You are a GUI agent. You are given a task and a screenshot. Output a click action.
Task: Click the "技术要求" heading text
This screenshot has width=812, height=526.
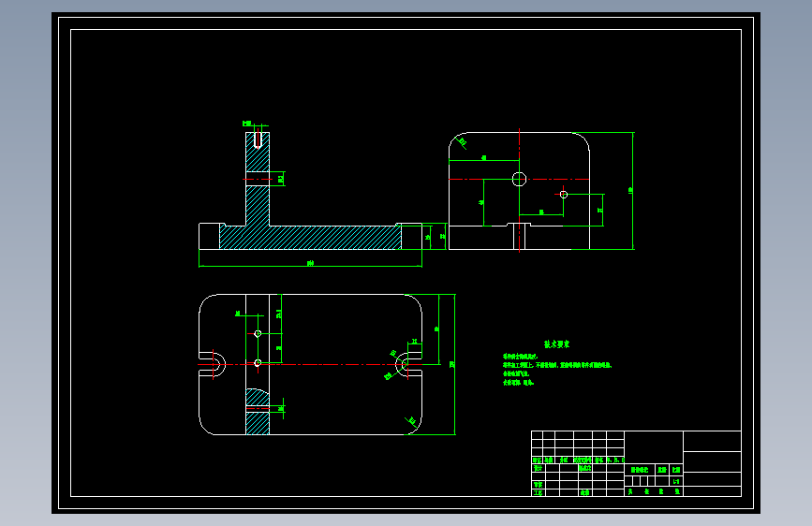(556, 344)
